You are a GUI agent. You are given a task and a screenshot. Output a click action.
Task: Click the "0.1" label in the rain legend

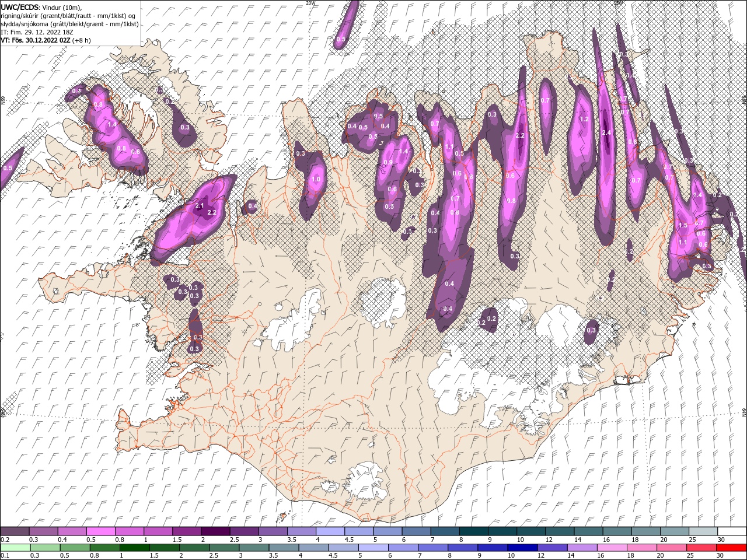pos(4,556)
